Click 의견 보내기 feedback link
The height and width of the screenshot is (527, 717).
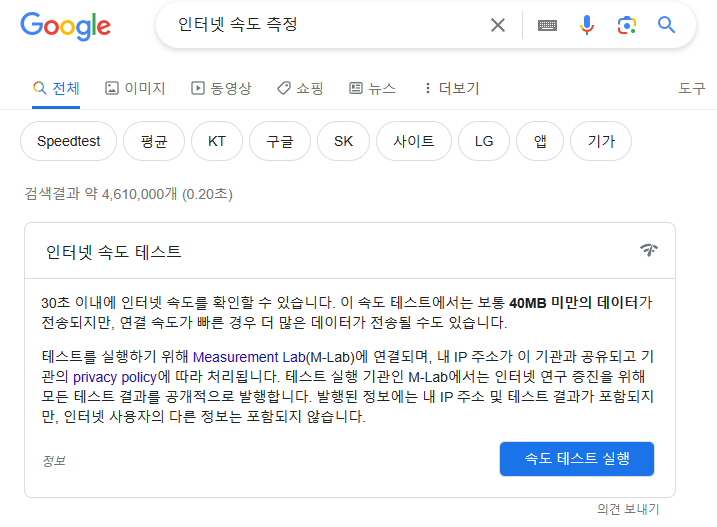click(x=628, y=509)
